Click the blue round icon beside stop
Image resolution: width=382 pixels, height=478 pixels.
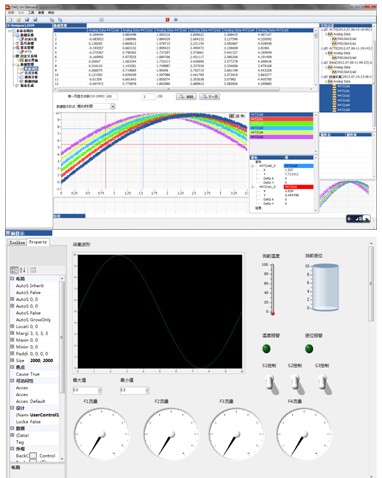[176, 20]
